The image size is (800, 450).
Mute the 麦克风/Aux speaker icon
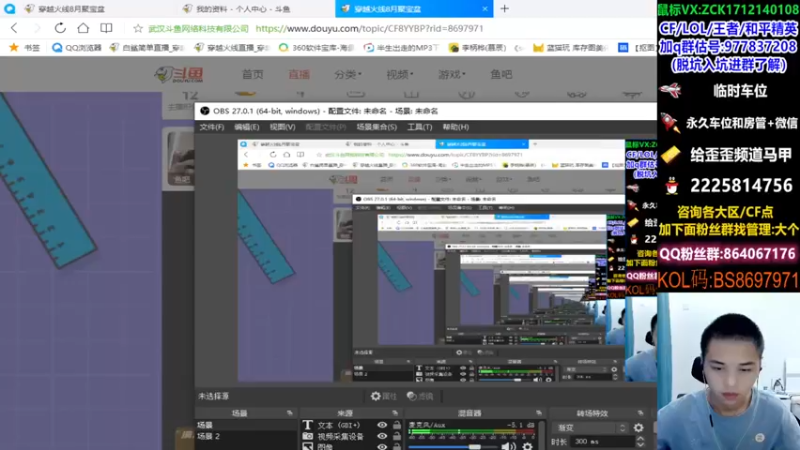508,446
